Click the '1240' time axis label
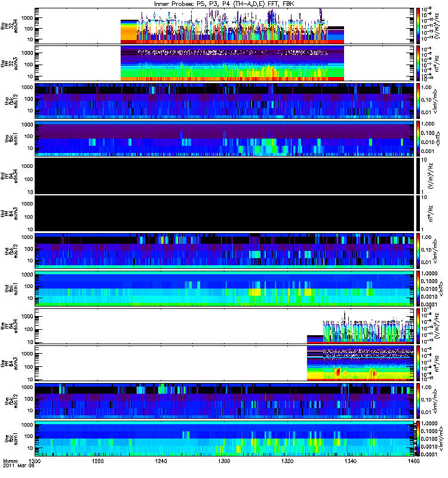 click(161, 461)
